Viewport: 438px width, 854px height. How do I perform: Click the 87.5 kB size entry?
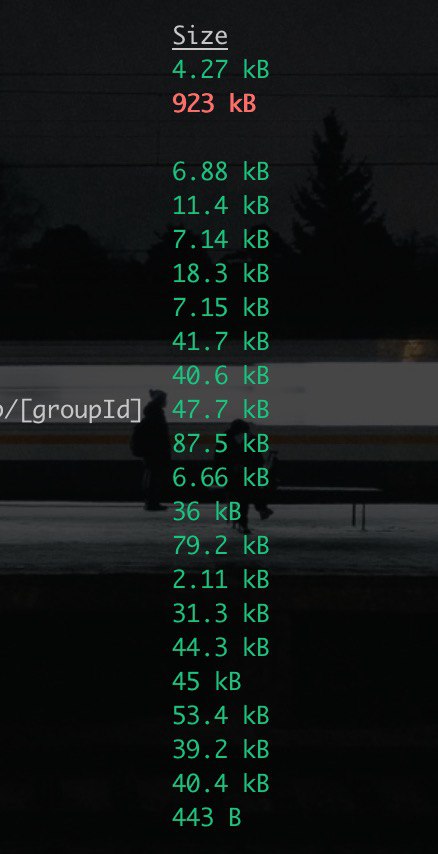221,444
